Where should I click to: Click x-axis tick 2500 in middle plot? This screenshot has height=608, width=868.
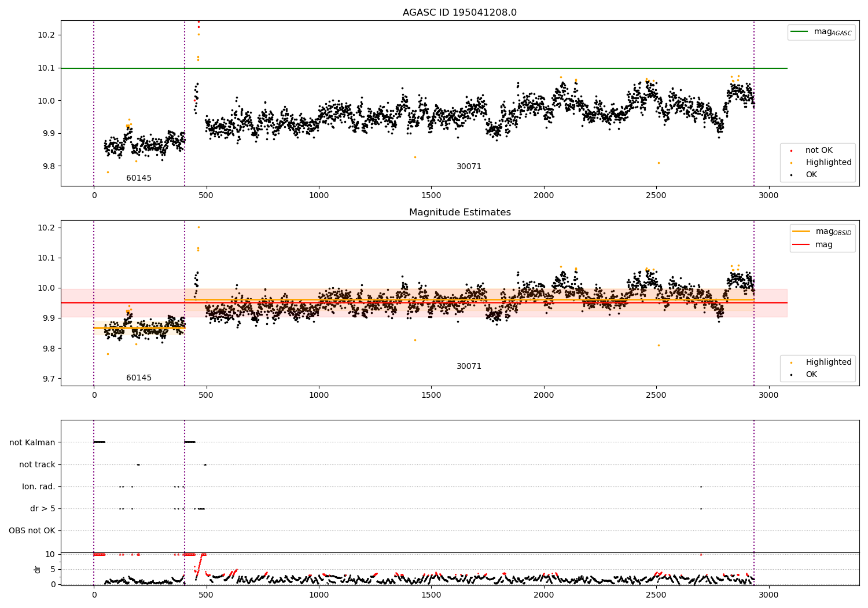(656, 395)
